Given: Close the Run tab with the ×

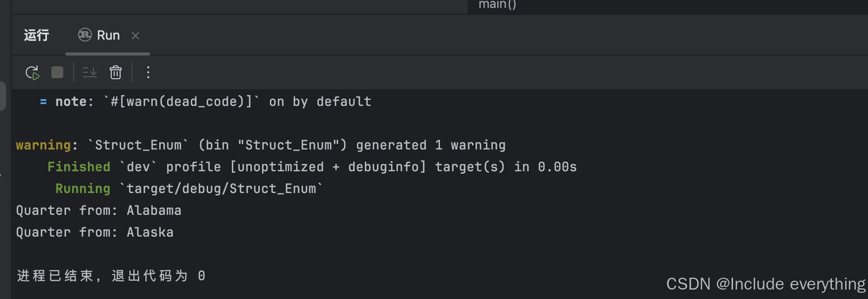Looking at the screenshot, I should tap(135, 36).
